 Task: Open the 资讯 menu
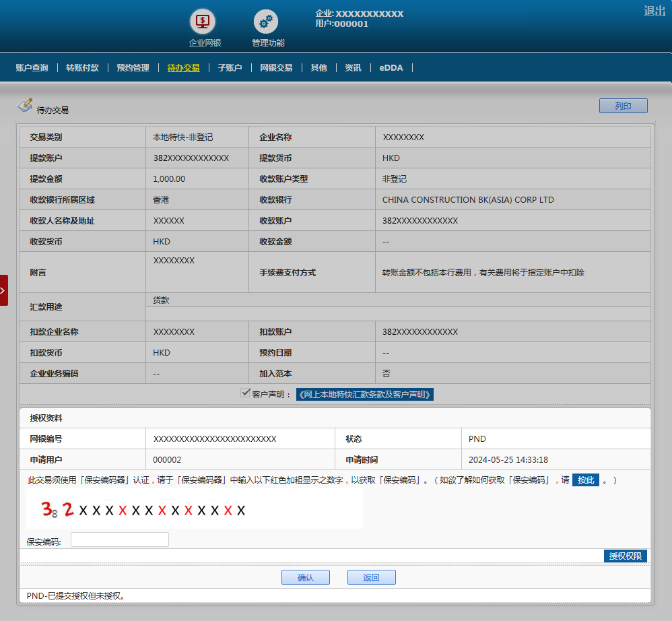[353, 68]
